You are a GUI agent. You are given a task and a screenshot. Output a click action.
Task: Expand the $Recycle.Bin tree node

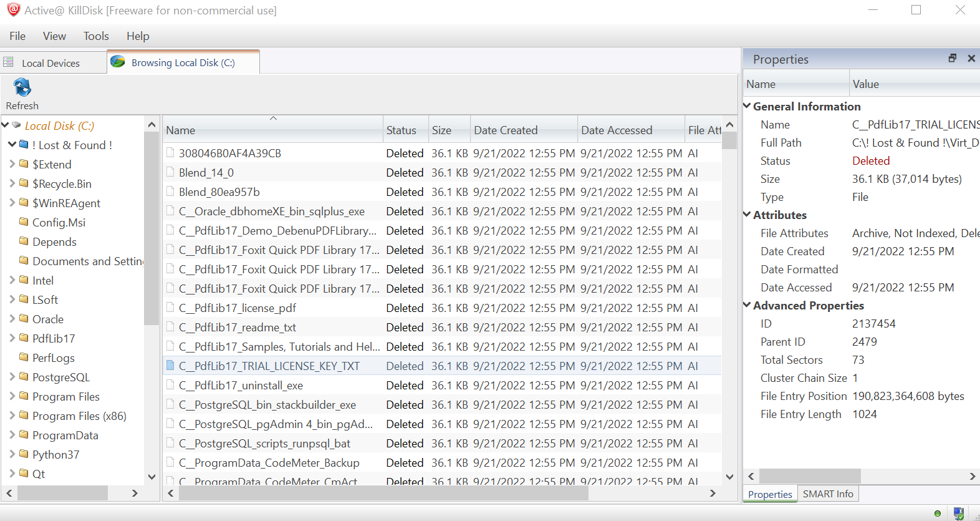pos(12,183)
